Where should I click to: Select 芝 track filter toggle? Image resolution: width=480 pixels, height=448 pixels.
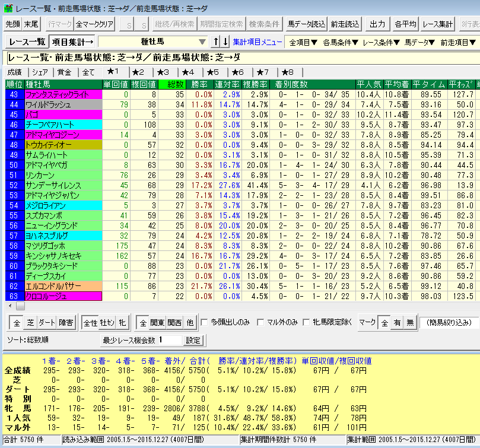(31, 322)
